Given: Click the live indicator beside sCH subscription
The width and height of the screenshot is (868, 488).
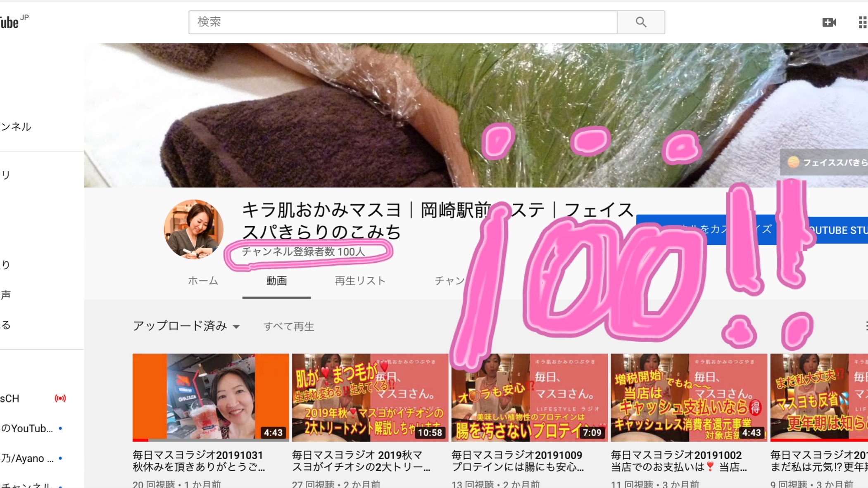Looking at the screenshot, I should pyautogui.click(x=60, y=398).
